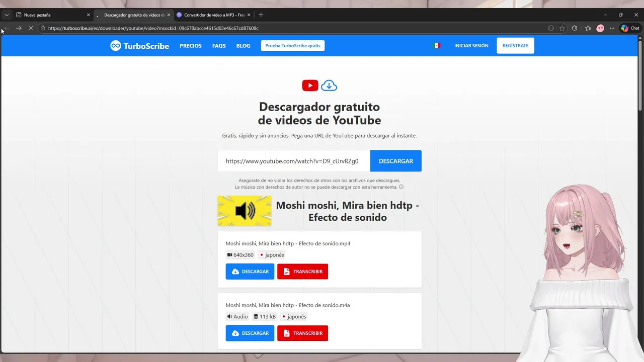The image size is (644, 362).
Task: Click the browser forward arrow
Action: (x=19, y=28)
